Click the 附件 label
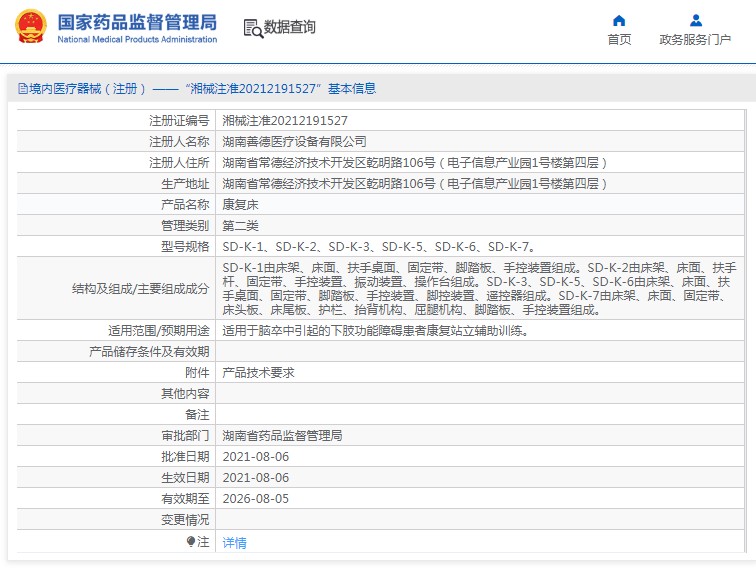 pos(197,373)
